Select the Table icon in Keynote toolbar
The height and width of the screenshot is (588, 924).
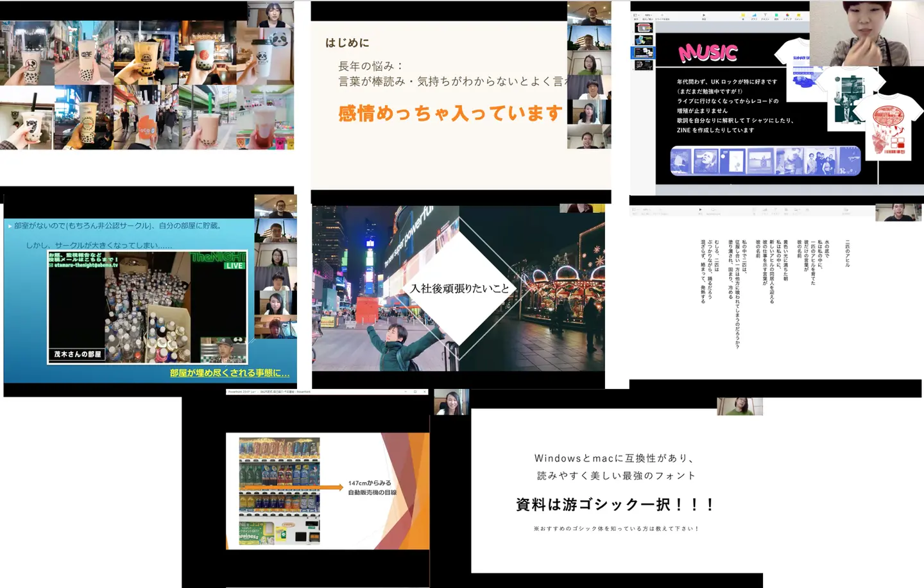click(x=743, y=15)
